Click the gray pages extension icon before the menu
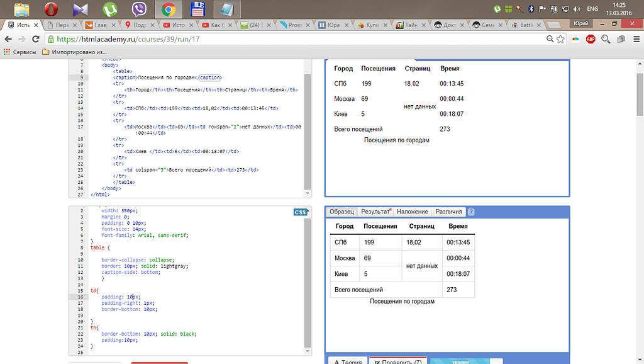Viewport: 644px width, 364px height. pyautogui.click(x=621, y=39)
